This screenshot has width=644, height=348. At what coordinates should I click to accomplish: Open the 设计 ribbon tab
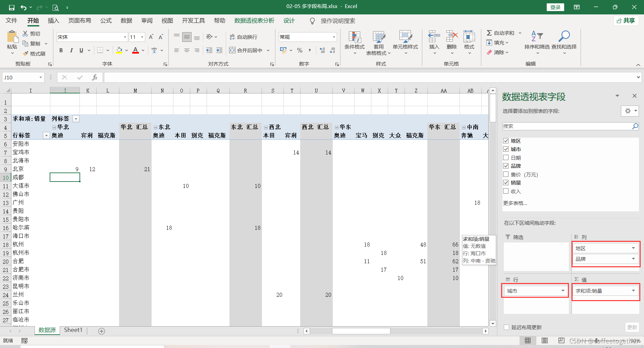point(289,21)
